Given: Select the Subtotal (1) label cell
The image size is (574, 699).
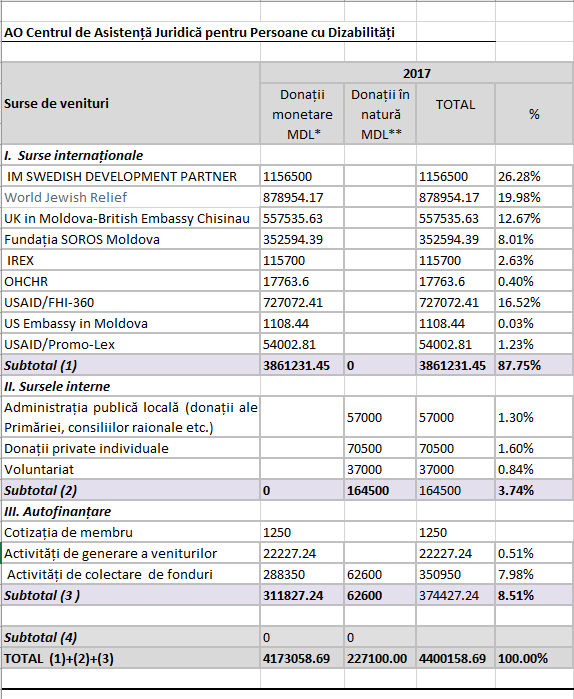Looking at the screenshot, I should [x=131, y=366].
